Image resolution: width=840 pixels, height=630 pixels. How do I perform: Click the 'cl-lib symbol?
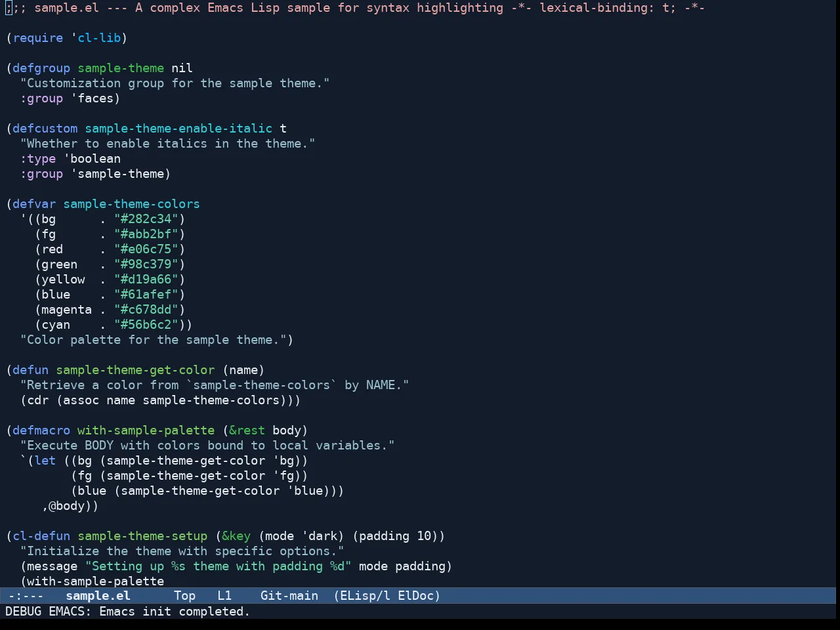pos(96,38)
